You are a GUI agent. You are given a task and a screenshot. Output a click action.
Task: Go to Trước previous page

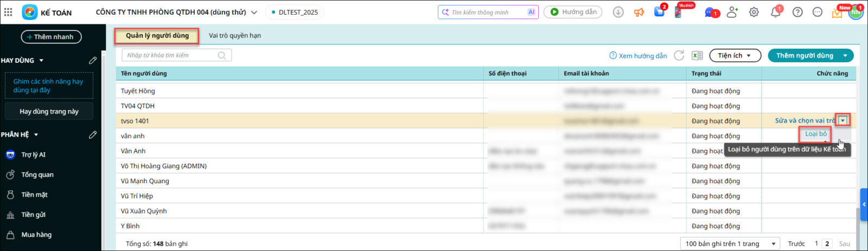796,244
